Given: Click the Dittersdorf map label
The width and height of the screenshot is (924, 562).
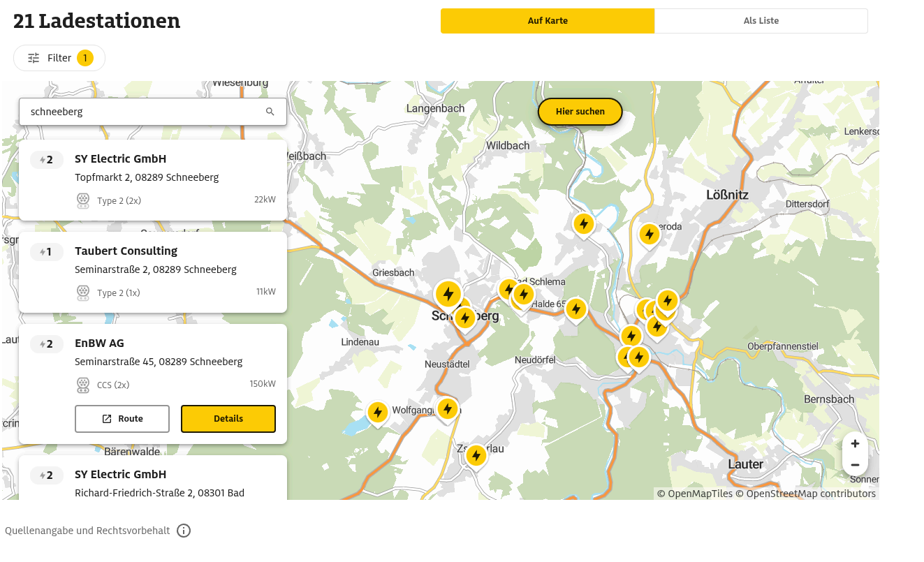Looking at the screenshot, I should (x=807, y=204).
